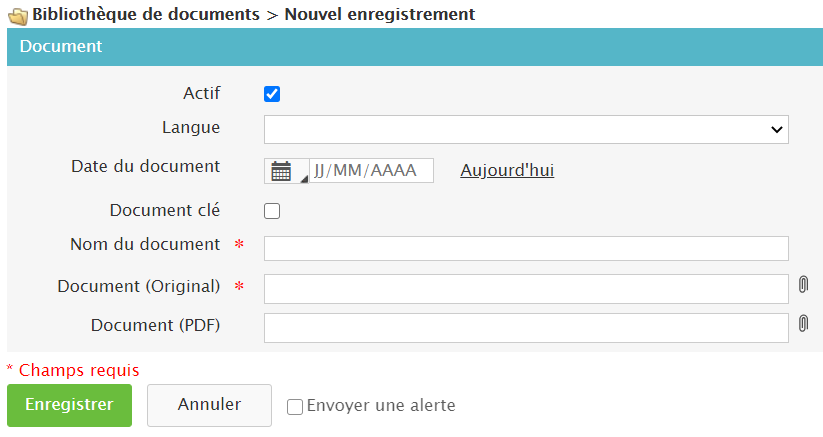Viewport: 823px width, 437px height.
Task: Check the Envoyer une alerte box
Action: click(x=295, y=407)
